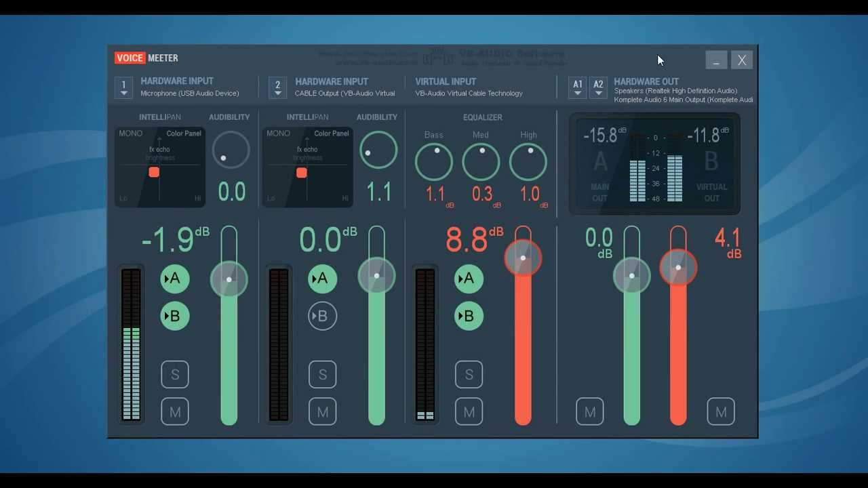The image size is (868, 488).
Task: Open the Color Panel on the Microphone strip
Action: [x=182, y=134]
